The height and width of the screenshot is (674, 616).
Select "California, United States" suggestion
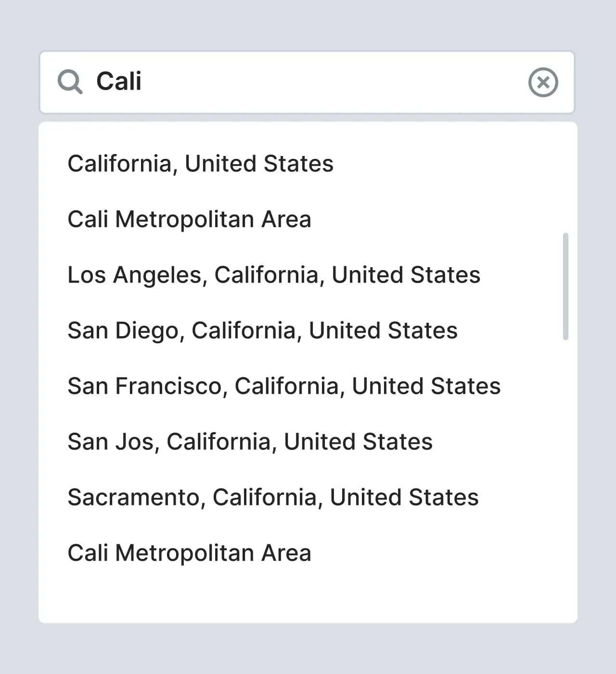[200, 164]
